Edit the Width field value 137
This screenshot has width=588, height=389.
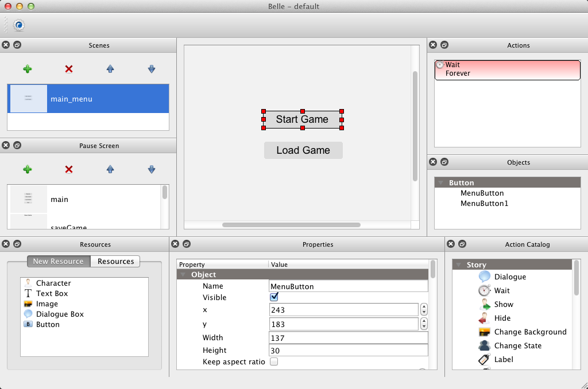349,338
